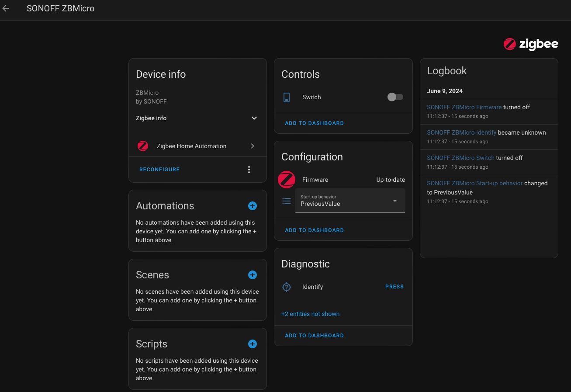Click the Switch device icon in Controls

coord(287,97)
